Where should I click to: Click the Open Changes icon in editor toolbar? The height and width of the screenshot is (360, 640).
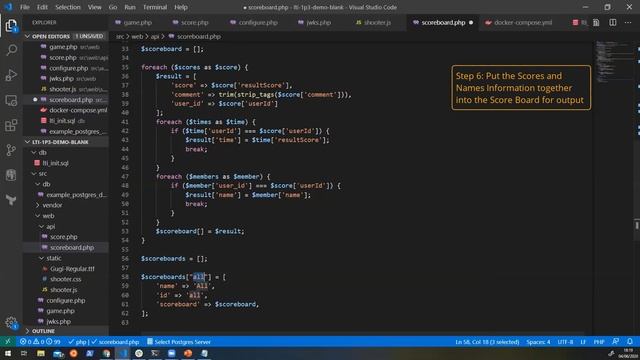pos(596,22)
